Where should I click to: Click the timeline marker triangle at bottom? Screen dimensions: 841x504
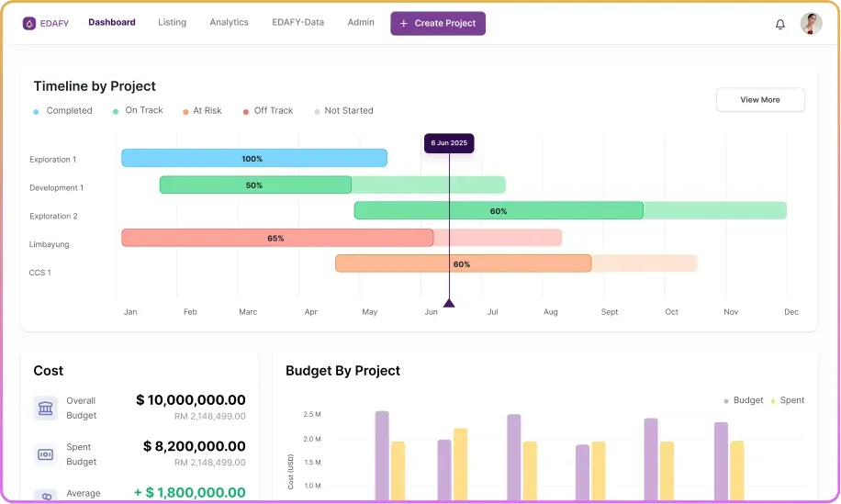coord(449,302)
